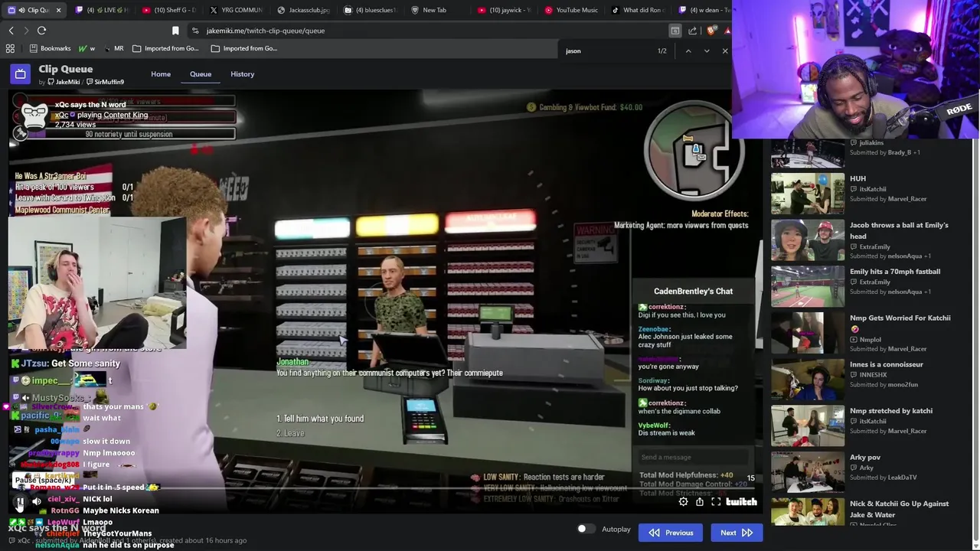The image size is (980, 551).
Task: Open thumbnail of Arky pov clip
Action: click(808, 472)
